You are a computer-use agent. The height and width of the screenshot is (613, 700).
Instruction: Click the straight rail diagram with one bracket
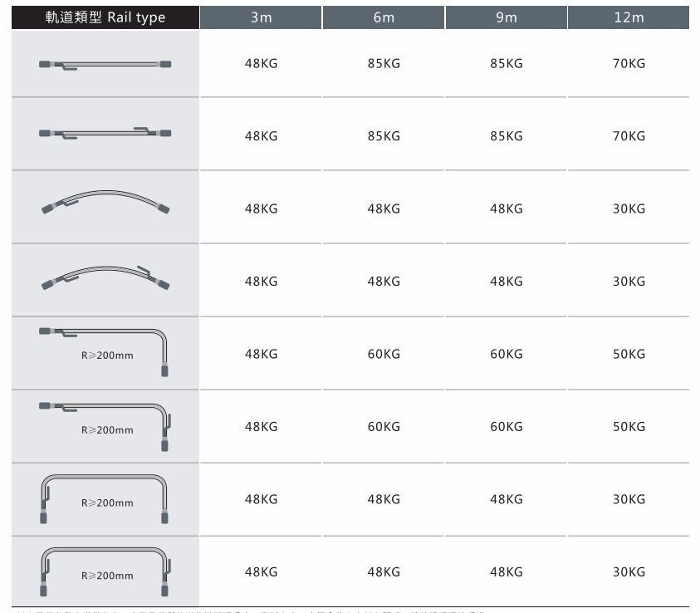[105, 64]
